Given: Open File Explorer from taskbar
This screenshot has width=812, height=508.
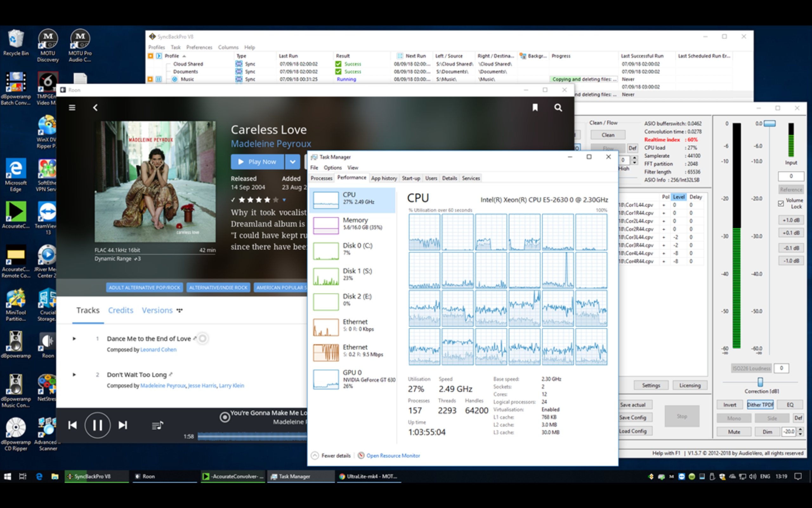Looking at the screenshot, I should point(55,476).
